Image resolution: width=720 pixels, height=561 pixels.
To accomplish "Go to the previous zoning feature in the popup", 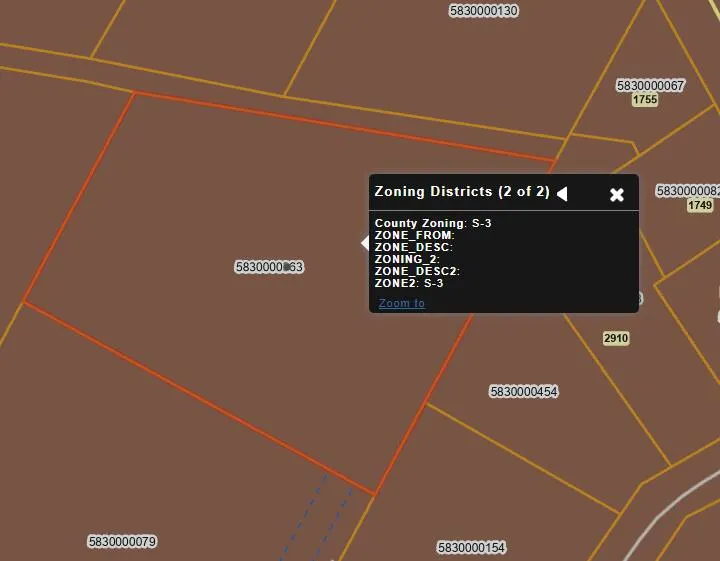I will pyautogui.click(x=562, y=193).
